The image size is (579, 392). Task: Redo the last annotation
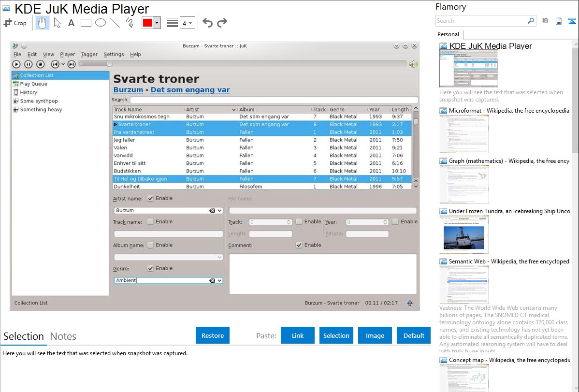click(222, 23)
